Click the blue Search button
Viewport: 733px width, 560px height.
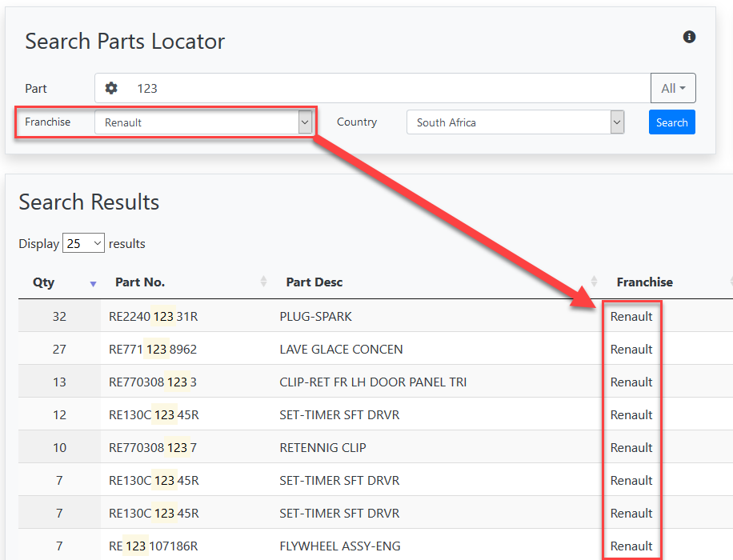[x=671, y=122]
